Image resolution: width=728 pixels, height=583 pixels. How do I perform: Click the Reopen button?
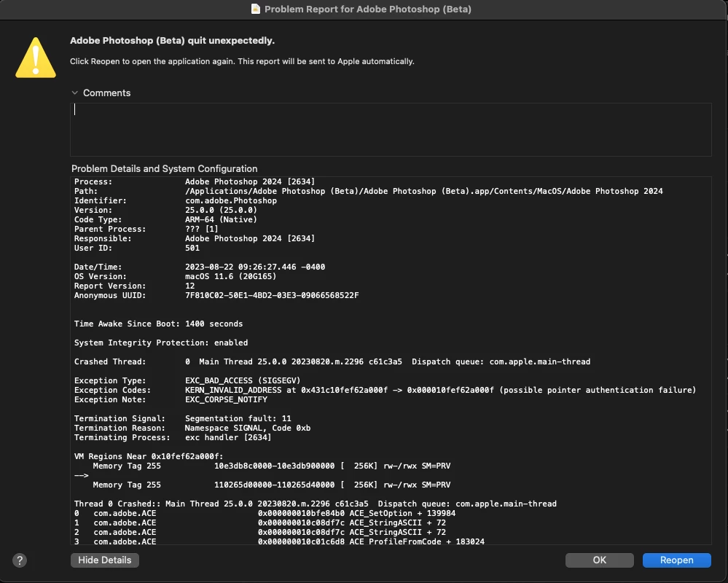pyautogui.click(x=676, y=560)
